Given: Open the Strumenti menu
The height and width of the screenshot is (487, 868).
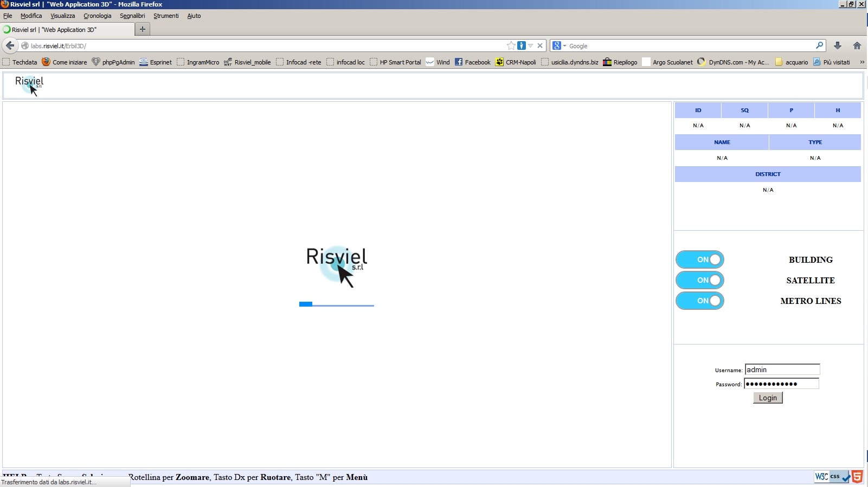Looking at the screenshot, I should pyautogui.click(x=166, y=16).
